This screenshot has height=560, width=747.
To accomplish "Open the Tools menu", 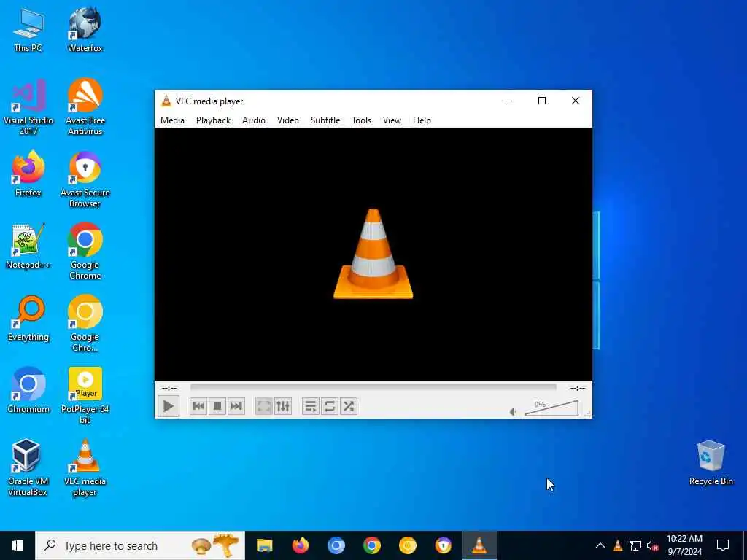I will (362, 120).
